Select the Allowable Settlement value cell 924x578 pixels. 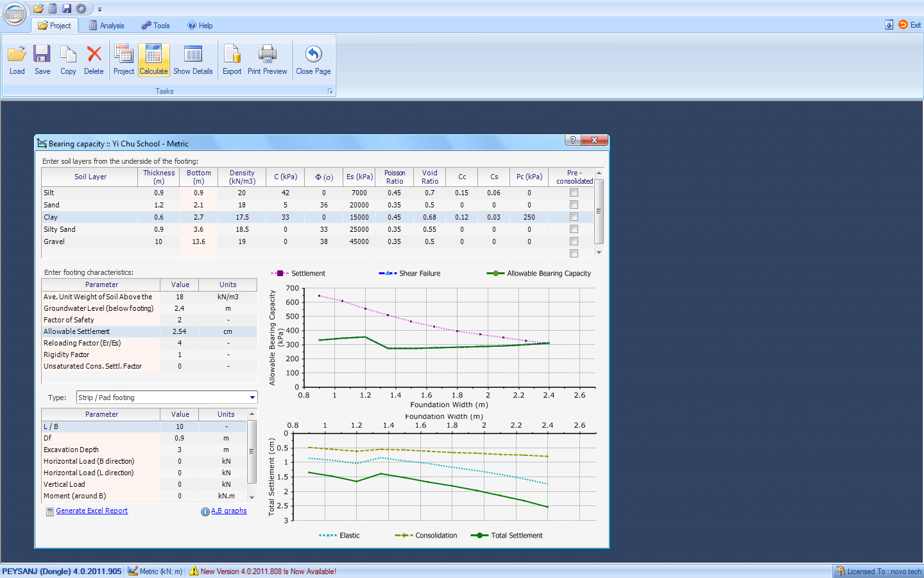pyautogui.click(x=180, y=332)
